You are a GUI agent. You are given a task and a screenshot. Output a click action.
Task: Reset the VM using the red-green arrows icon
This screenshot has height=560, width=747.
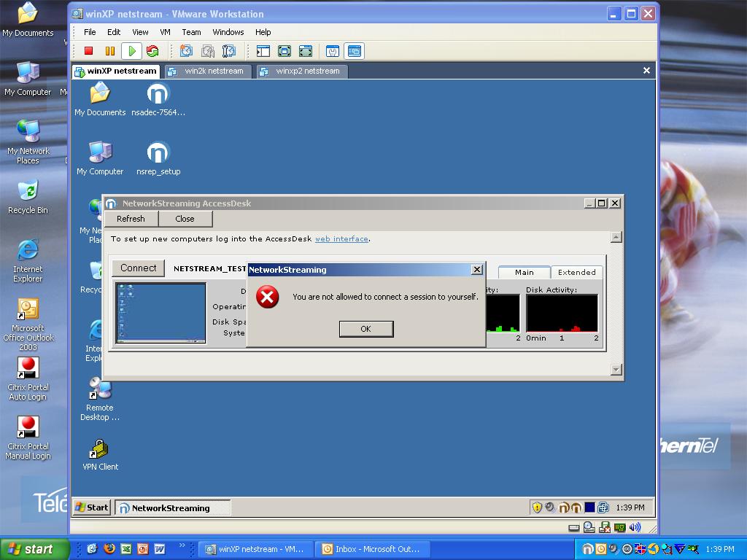(152, 51)
